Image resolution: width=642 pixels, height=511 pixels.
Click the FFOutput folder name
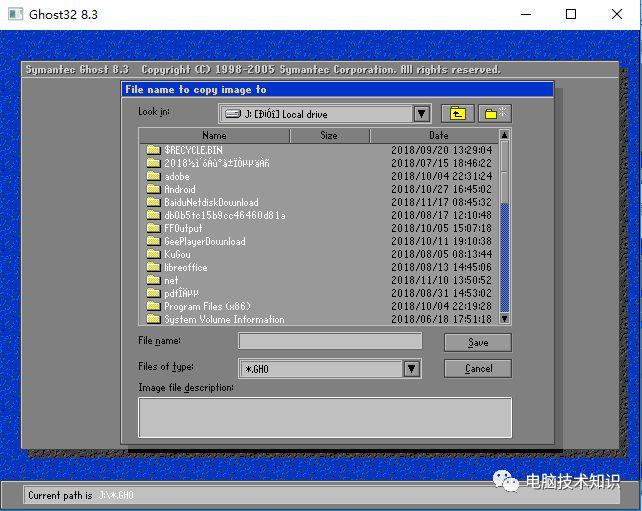pos(183,228)
